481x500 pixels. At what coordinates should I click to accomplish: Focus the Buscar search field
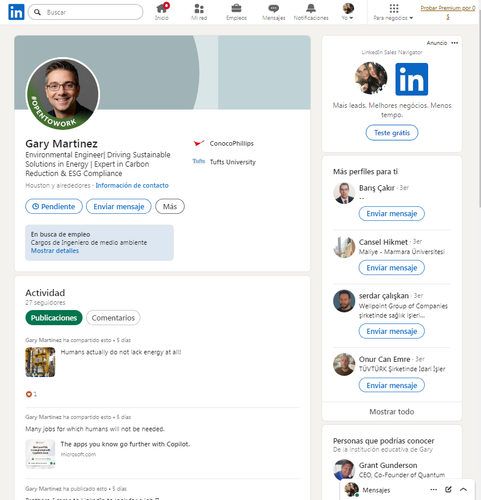[x=86, y=12]
